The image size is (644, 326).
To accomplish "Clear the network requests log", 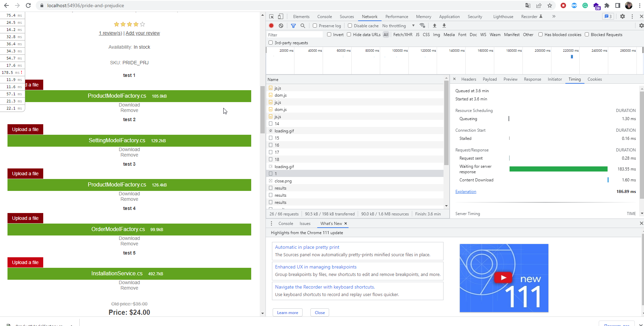I will 281,26.
